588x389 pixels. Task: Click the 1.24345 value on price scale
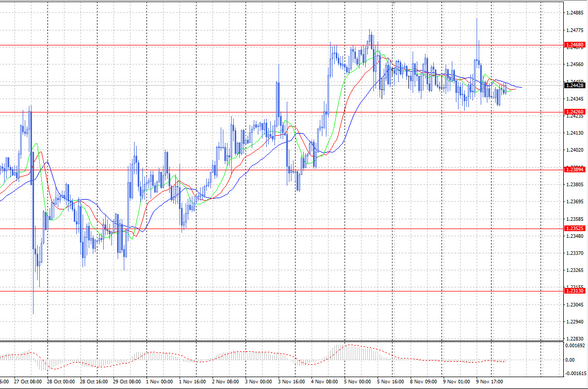point(575,99)
